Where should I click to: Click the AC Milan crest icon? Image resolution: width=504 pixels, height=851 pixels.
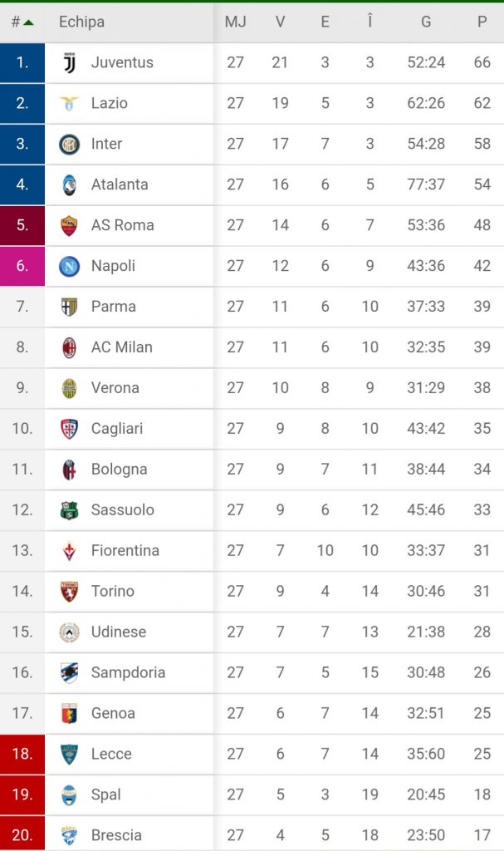coord(69,347)
